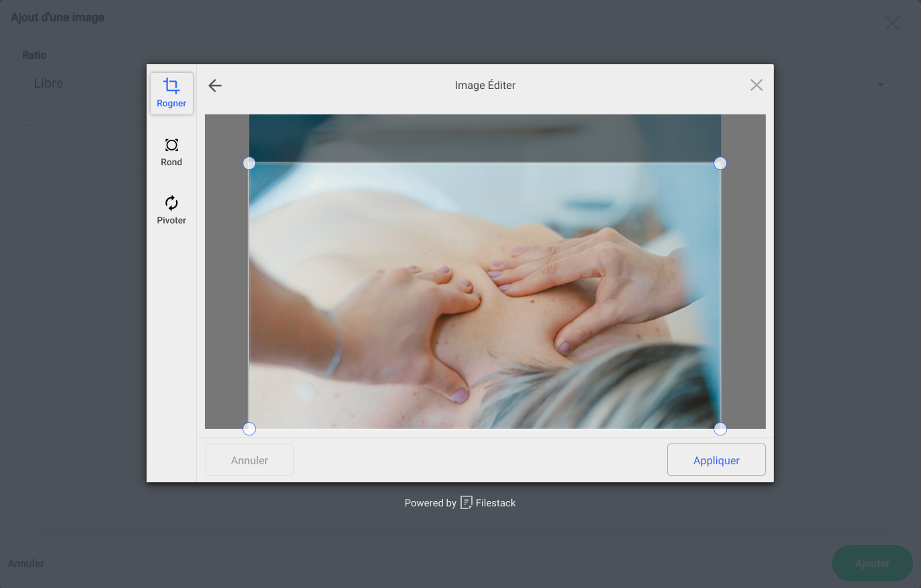The width and height of the screenshot is (921, 588).
Task: Click Annuler link in the Ajout d'une image dialog
Action: coord(26,564)
